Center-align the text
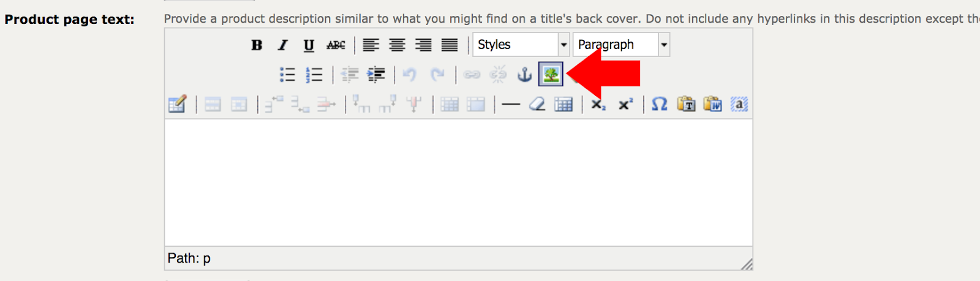Image resolution: width=980 pixels, height=281 pixels. pos(397,45)
